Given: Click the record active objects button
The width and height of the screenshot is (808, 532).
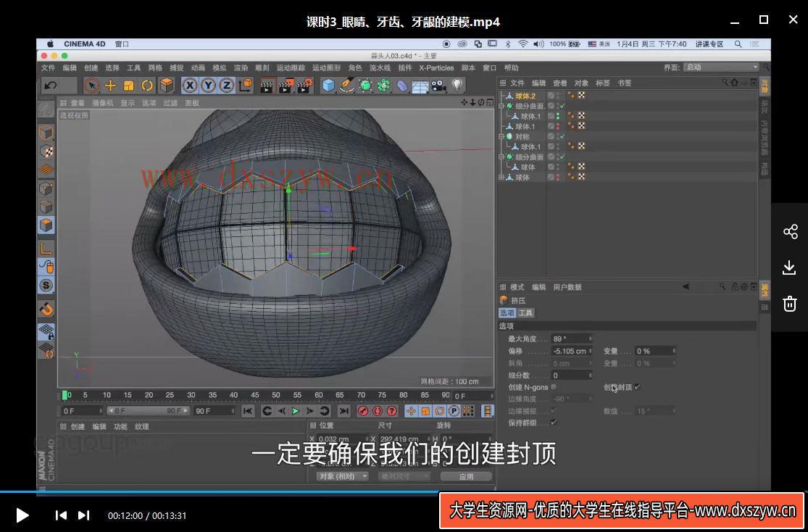Looking at the screenshot, I should pos(363,411).
